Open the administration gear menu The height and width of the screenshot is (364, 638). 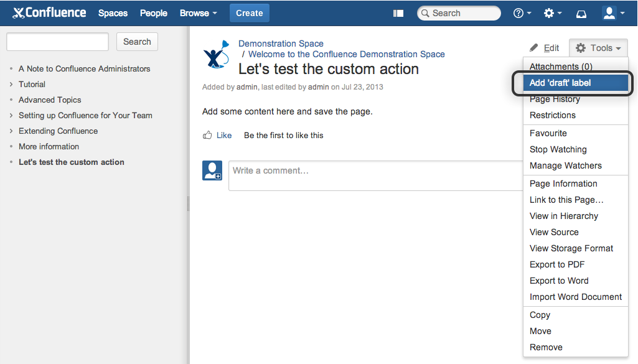(552, 13)
